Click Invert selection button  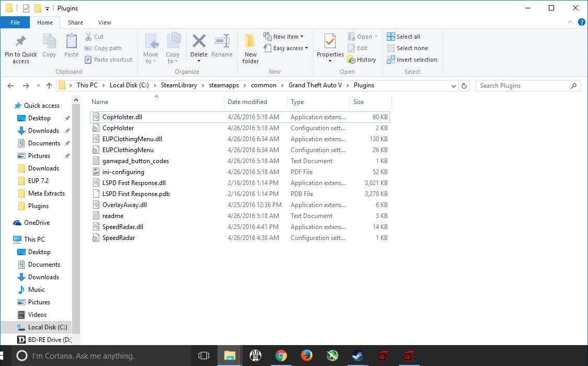(412, 60)
